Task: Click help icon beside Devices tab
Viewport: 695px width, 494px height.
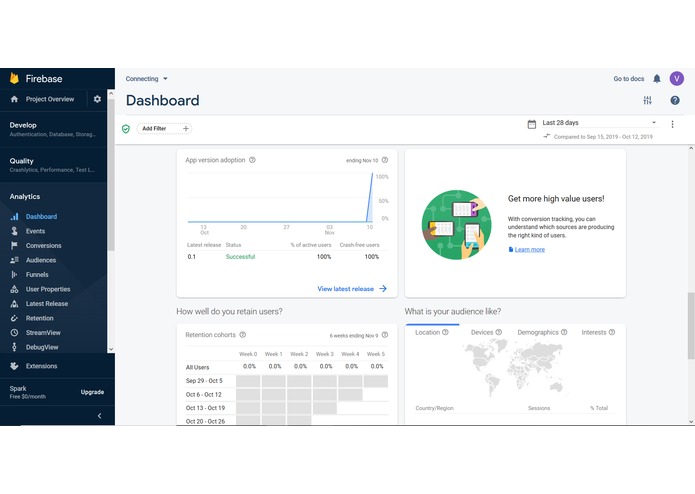Action: [499, 332]
